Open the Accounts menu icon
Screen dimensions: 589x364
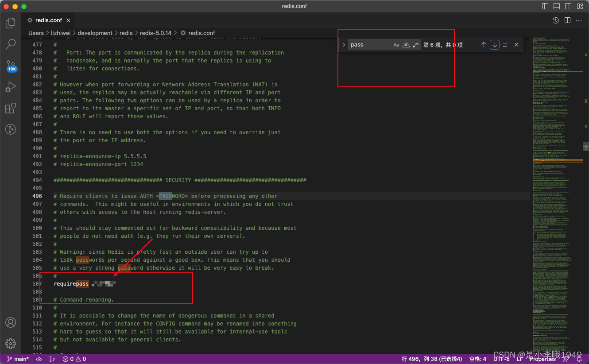(x=11, y=322)
